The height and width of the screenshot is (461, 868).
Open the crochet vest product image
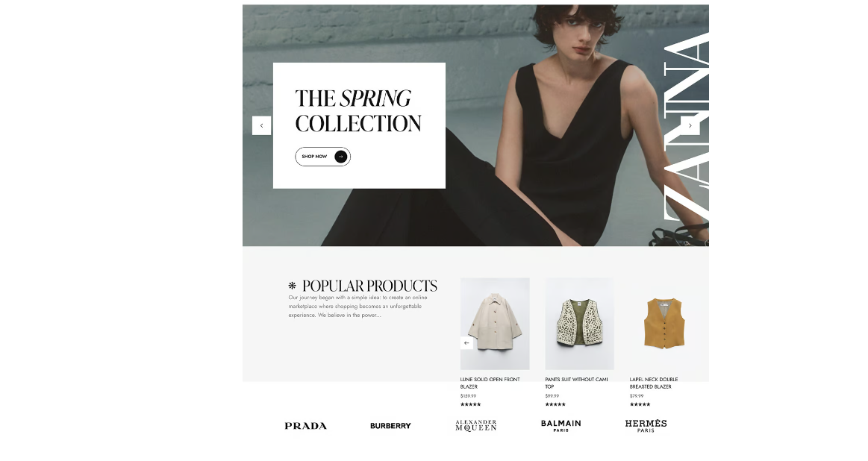[580, 324]
